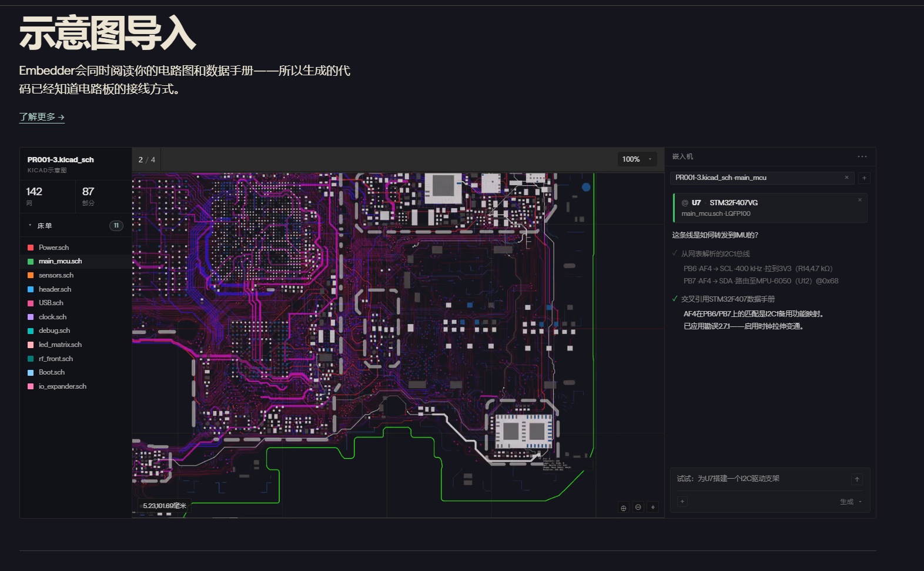Screen dimensions: 924x571
Task: Click the plus attachment button in the prompt box
Action: tap(682, 502)
